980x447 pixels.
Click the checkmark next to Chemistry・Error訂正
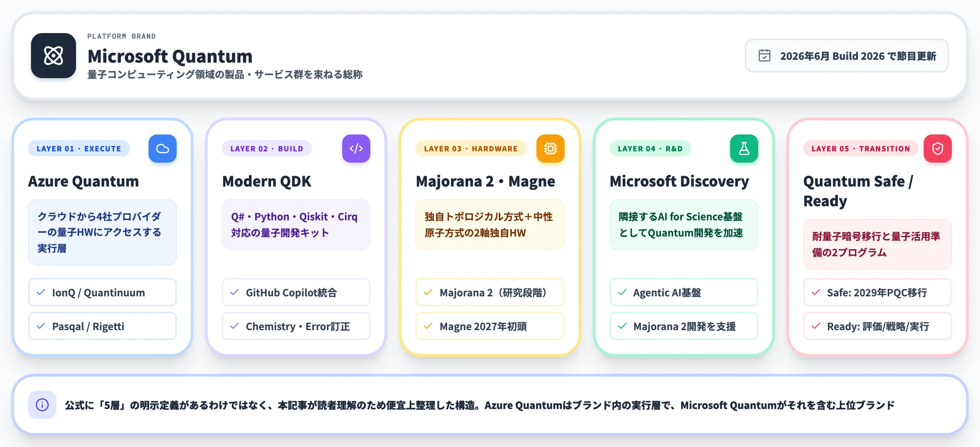[235, 326]
